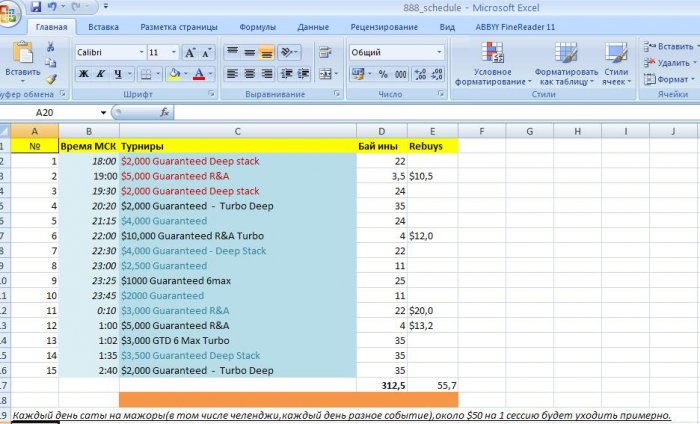Open the Calibri font name dropdown
This screenshot has width=700, height=424.
(x=142, y=53)
